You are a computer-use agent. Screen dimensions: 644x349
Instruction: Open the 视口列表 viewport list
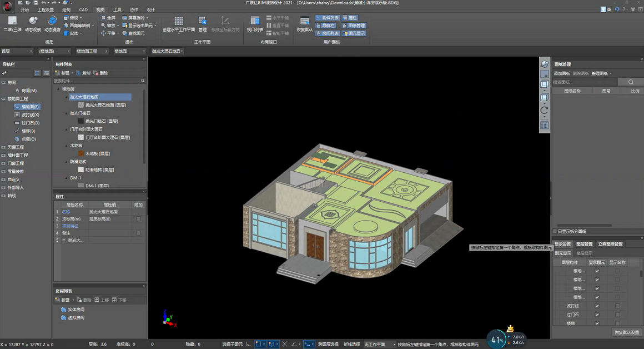[x=255, y=21]
